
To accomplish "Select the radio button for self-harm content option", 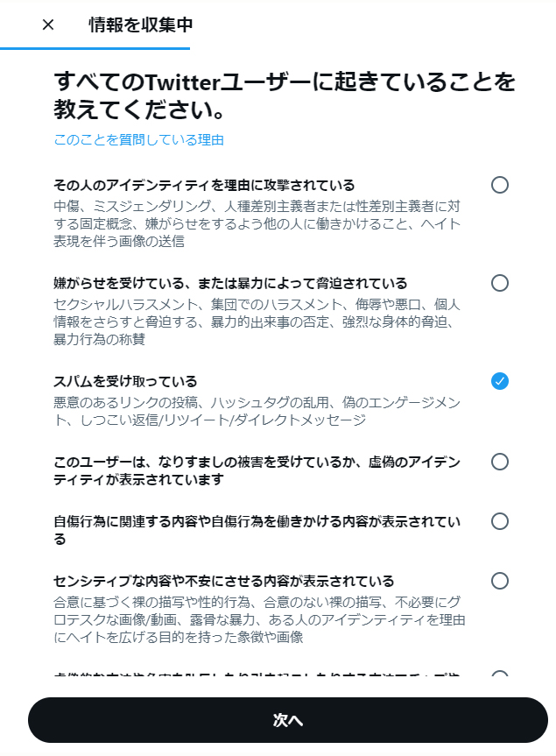I will (x=500, y=521).
